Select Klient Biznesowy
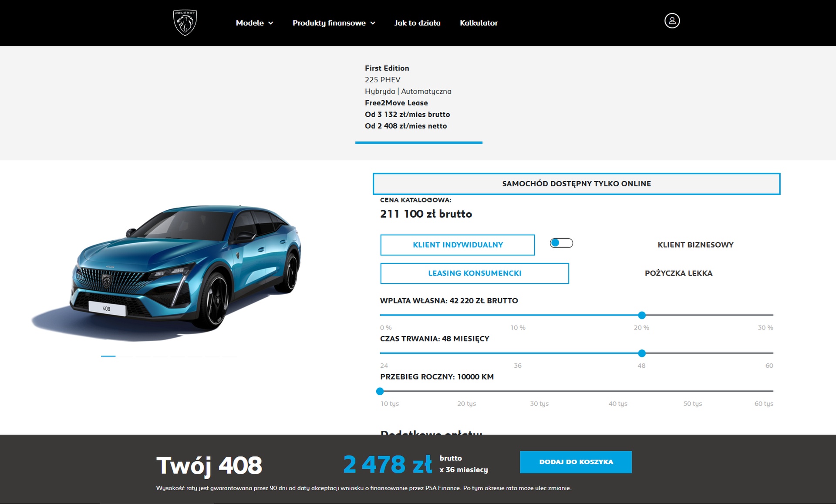The height and width of the screenshot is (504, 836). [x=695, y=245]
